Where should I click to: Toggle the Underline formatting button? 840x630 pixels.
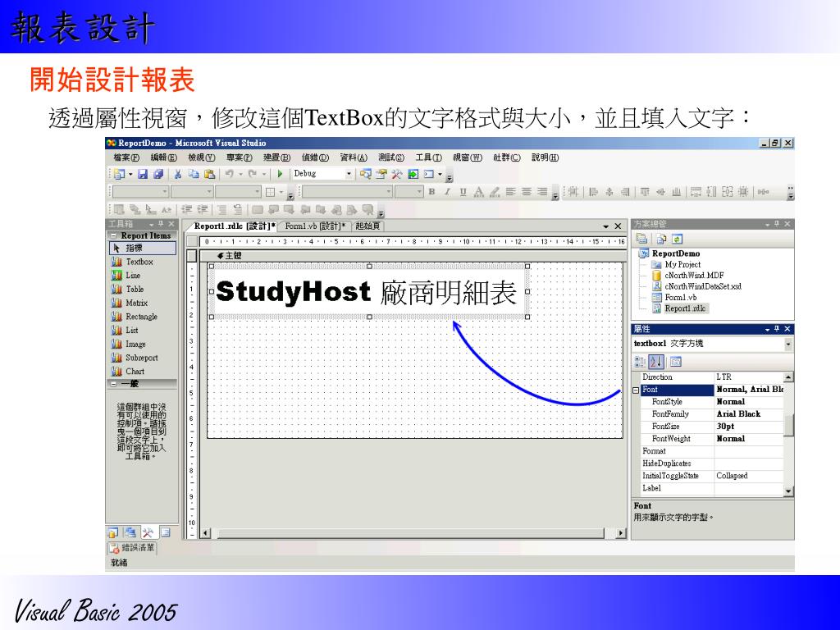[463, 192]
